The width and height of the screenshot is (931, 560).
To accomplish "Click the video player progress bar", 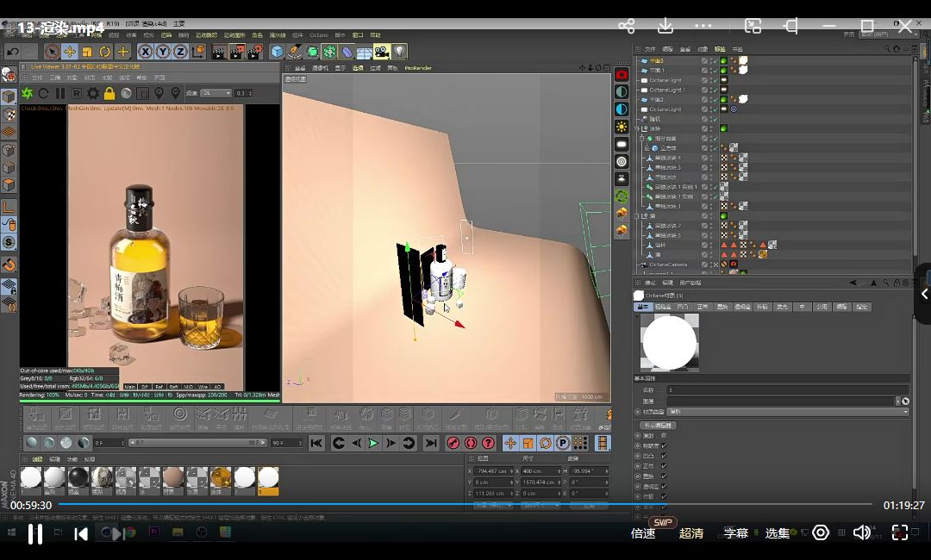I will [465, 504].
